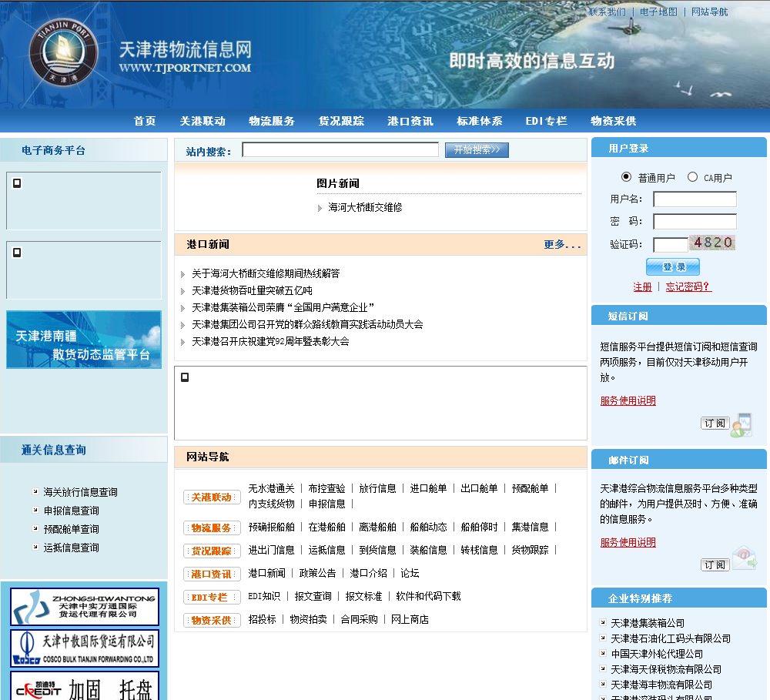Open 服务使用说明 under 邮件订阅
The height and width of the screenshot is (700, 770).
(x=628, y=542)
